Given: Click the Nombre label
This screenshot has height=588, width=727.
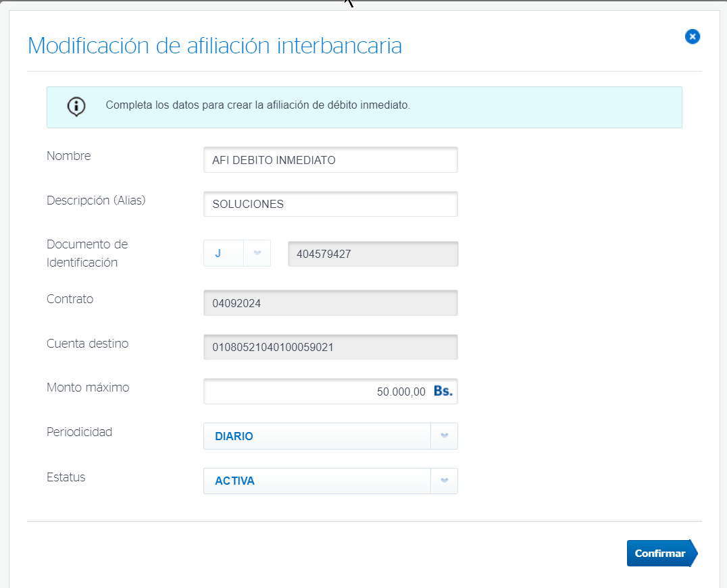Looking at the screenshot, I should [69, 156].
